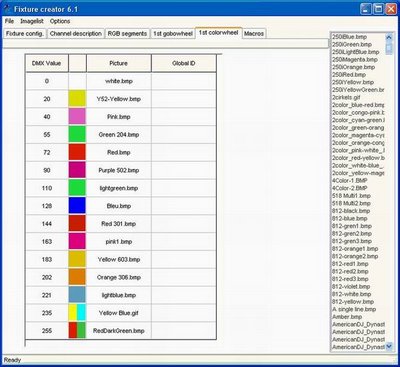This screenshot has width=400, height=367.
Task: Click the swatch for Yellow 603.bmp
Action: pos(77,259)
